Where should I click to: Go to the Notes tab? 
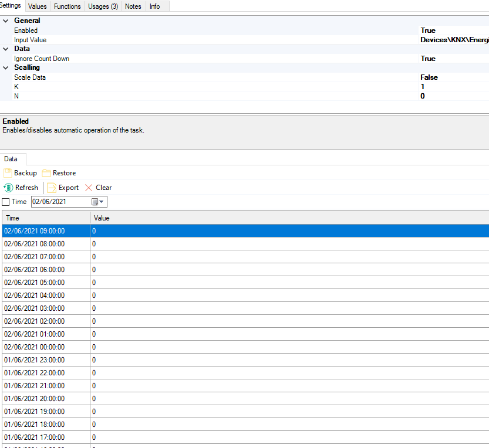tap(133, 6)
